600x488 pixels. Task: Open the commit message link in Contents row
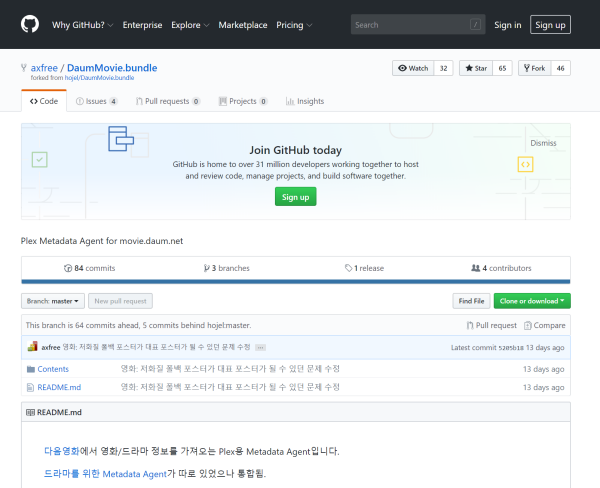click(x=230, y=369)
